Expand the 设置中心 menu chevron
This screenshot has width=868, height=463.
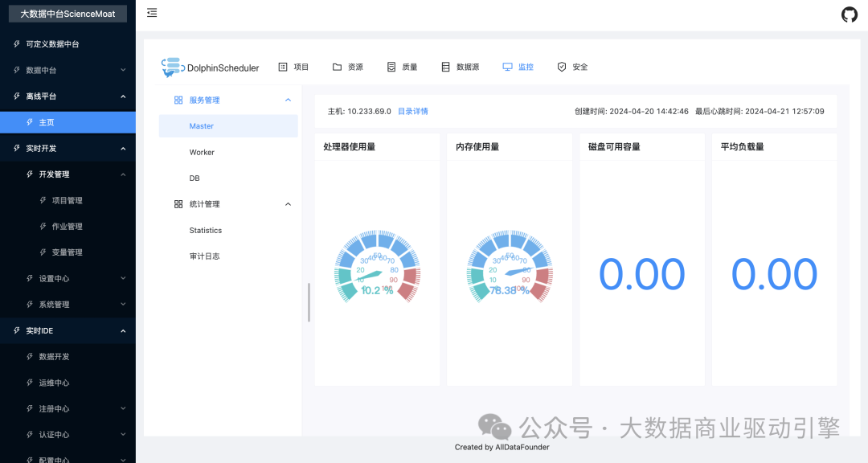(123, 278)
